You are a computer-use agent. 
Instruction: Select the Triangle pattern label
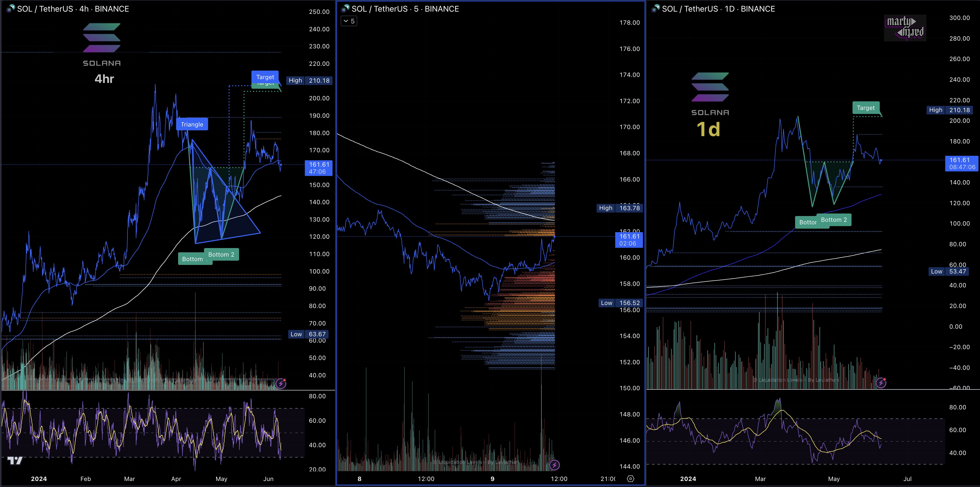pyautogui.click(x=192, y=125)
